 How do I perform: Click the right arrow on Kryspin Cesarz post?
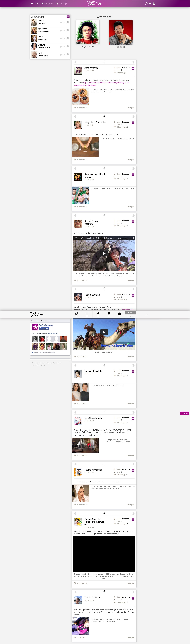tap(133, 215)
